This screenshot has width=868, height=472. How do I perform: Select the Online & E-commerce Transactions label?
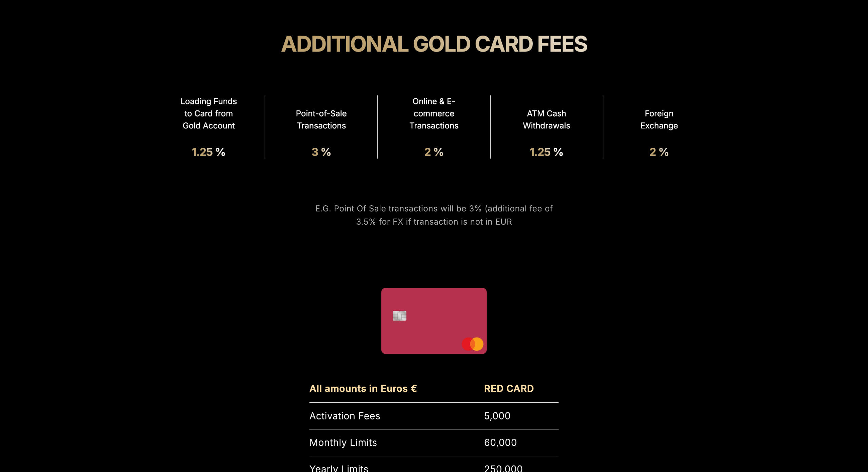(434, 114)
